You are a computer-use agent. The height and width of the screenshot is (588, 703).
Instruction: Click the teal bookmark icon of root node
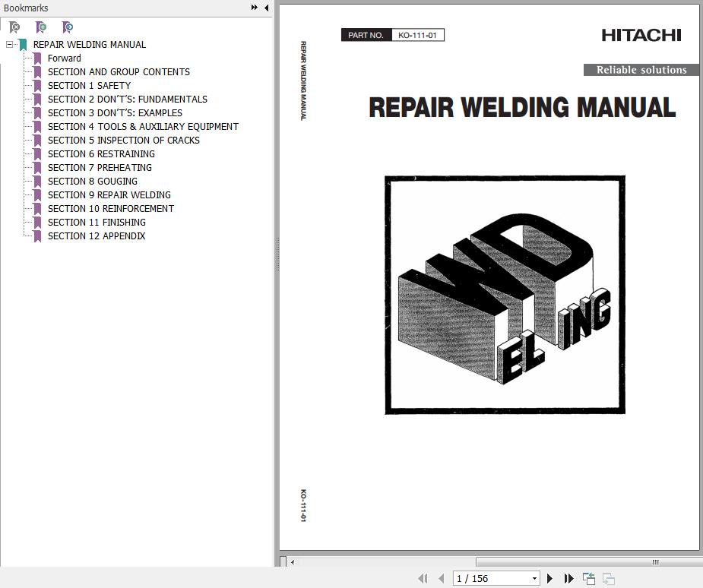pyautogui.click(x=24, y=45)
